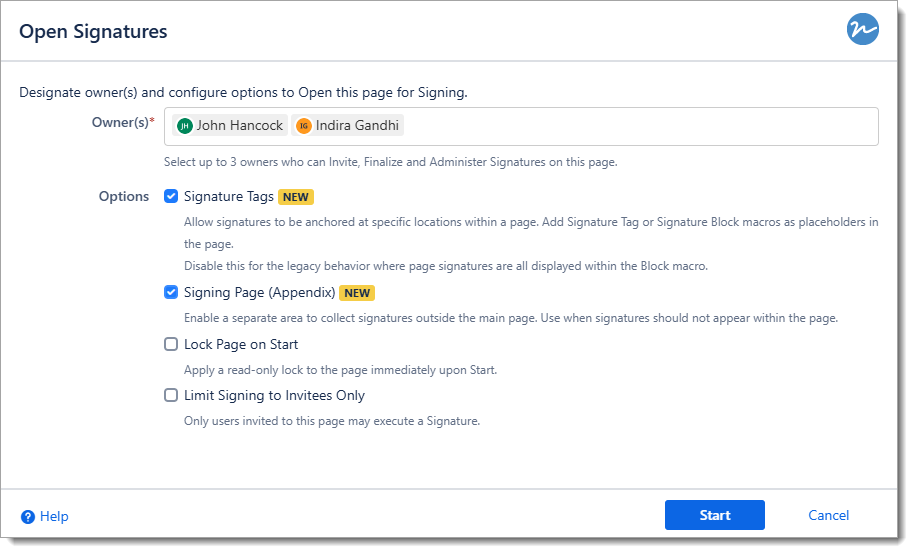This screenshot has width=913, height=553.
Task: Tick the Limit Signing to Invitees Only checkbox
Action: 171,396
